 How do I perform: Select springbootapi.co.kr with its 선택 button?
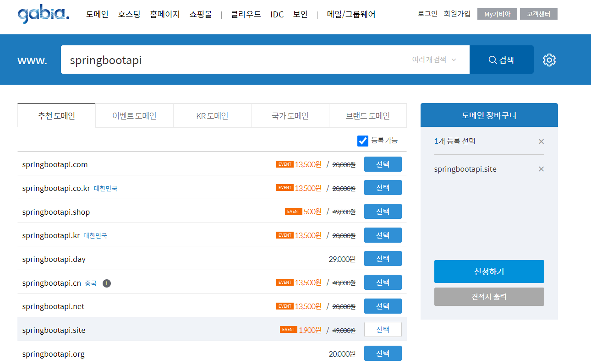383,188
